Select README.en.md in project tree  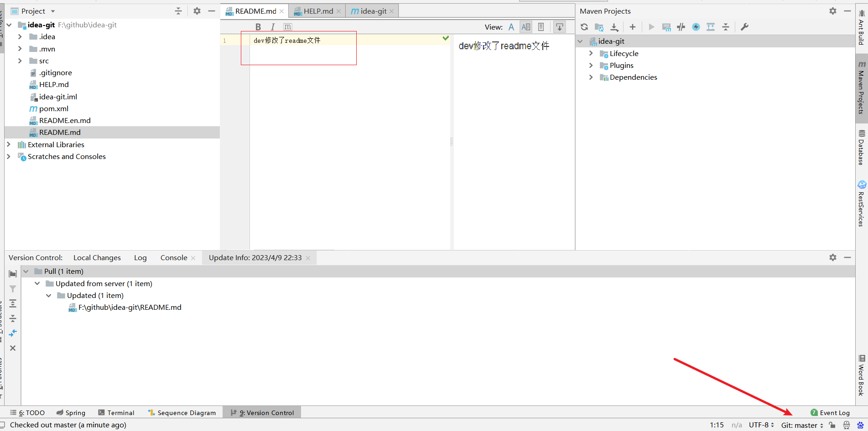pyautogui.click(x=64, y=120)
